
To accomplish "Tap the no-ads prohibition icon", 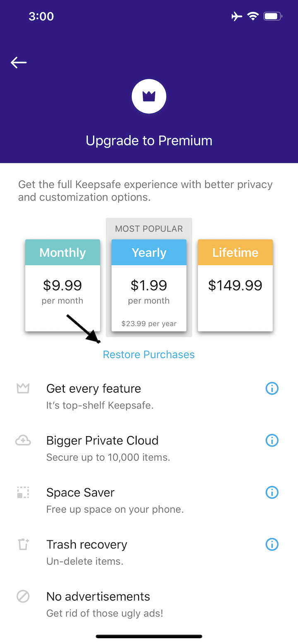I will pyautogui.click(x=23, y=596).
